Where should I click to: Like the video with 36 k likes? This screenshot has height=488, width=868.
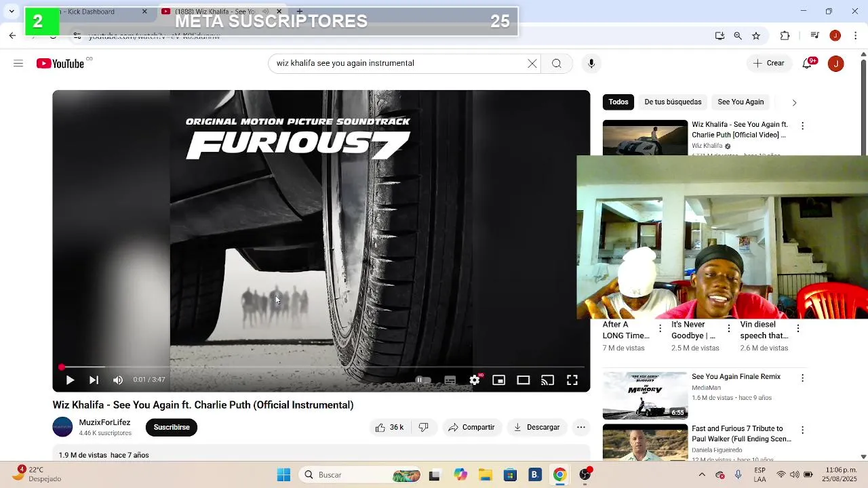click(x=389, y=428)
